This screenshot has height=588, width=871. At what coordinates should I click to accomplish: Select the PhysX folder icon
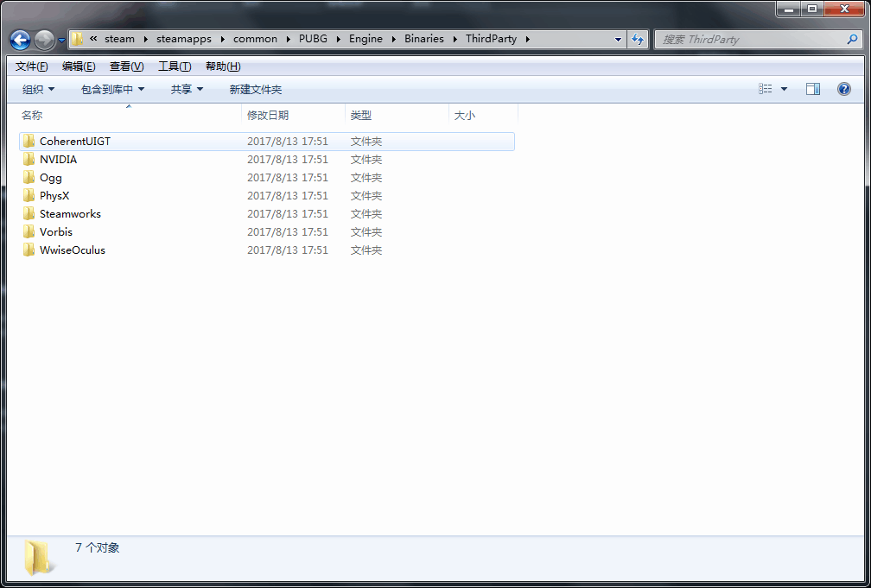pos(29,195)
